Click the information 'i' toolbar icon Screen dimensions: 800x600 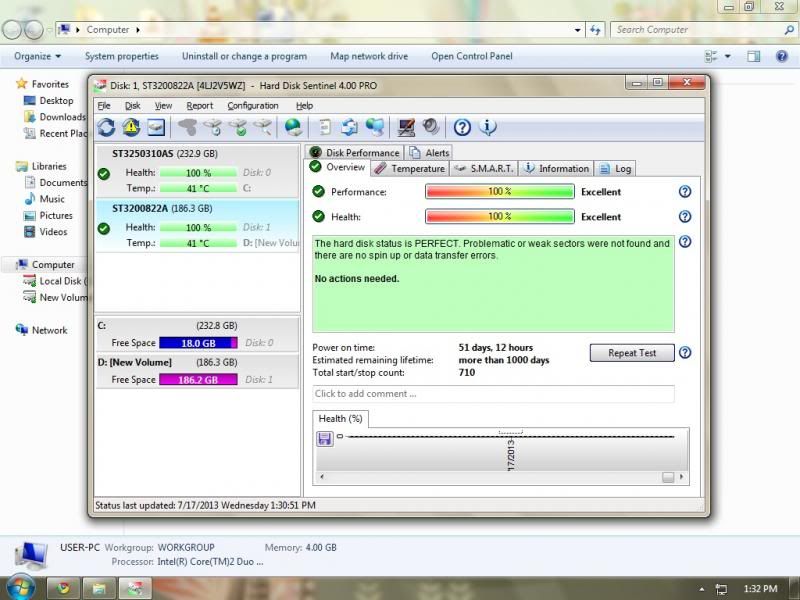[488, 127]
